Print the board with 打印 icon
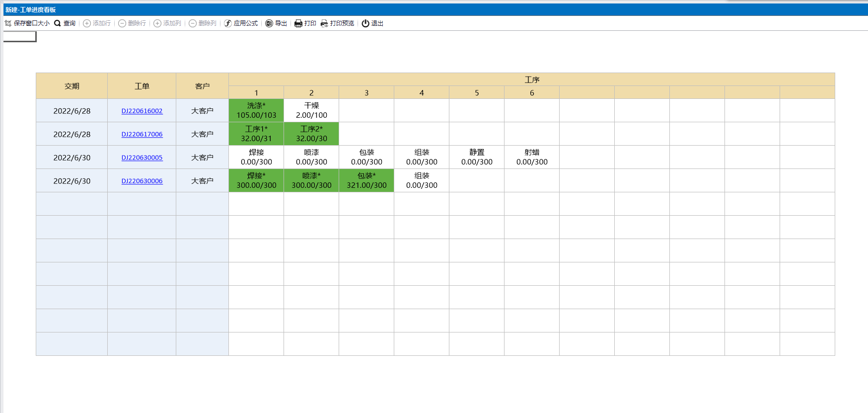Image resolution: width=868 pixels, height=413 pixels. tap(298, 23)
